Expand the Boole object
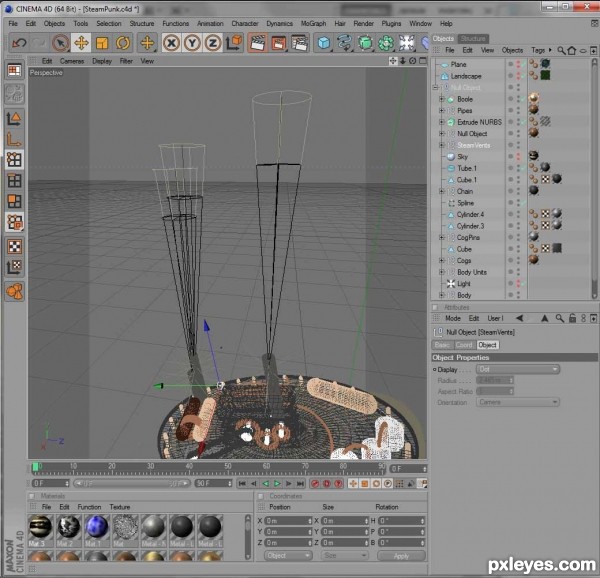The image size is (600, 578). coord(442,99)
